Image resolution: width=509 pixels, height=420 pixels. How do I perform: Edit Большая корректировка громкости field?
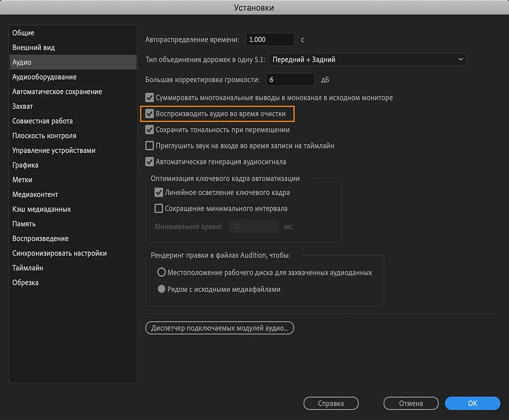coord(290,80)
